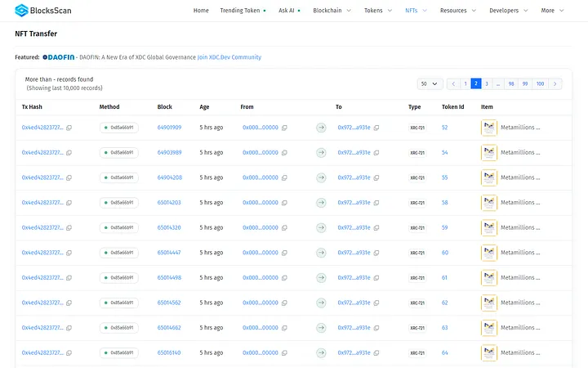Copy the tx hash in the first row

click(x=69, y=128)
